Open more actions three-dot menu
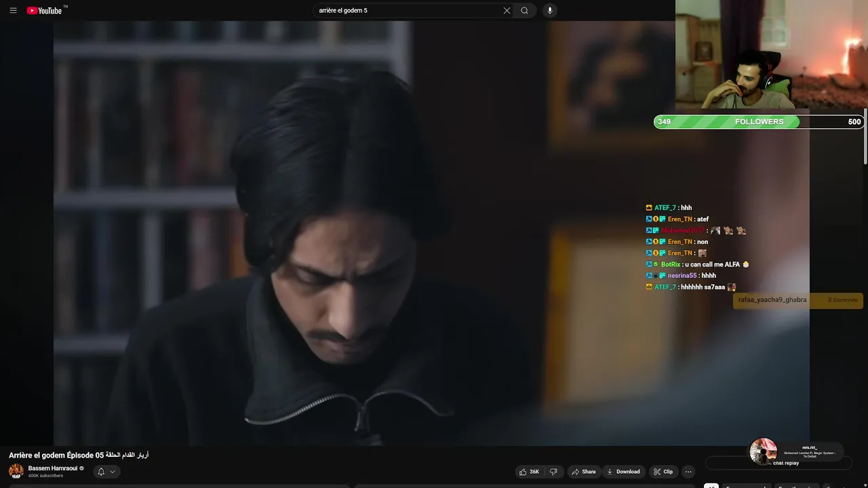 688,472
